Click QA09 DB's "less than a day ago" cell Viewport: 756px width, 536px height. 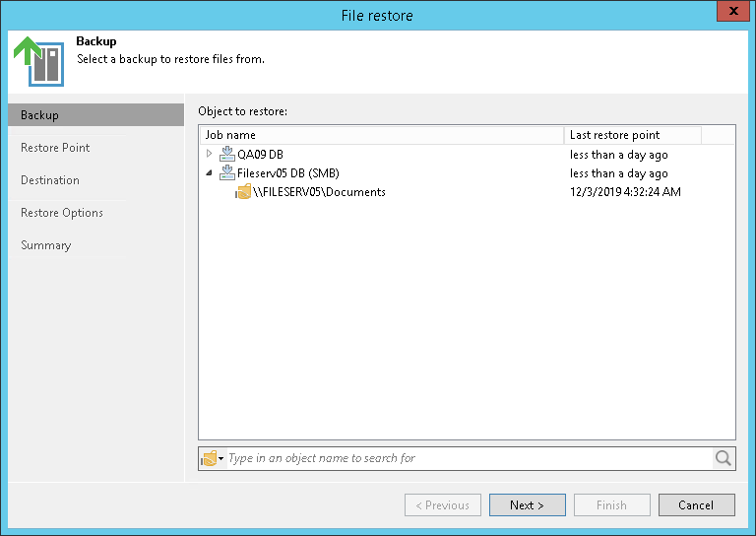618,155
